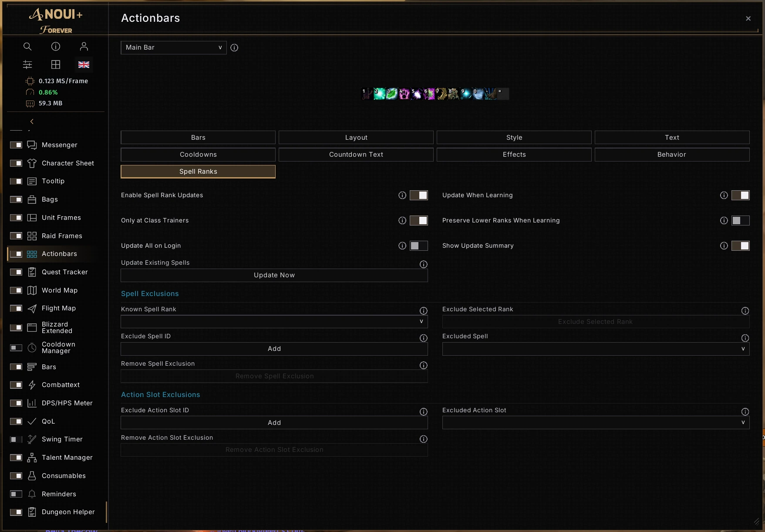Click the info icon in sidebar header
Screen dimensions: 765x532
[x=56, y=47]
